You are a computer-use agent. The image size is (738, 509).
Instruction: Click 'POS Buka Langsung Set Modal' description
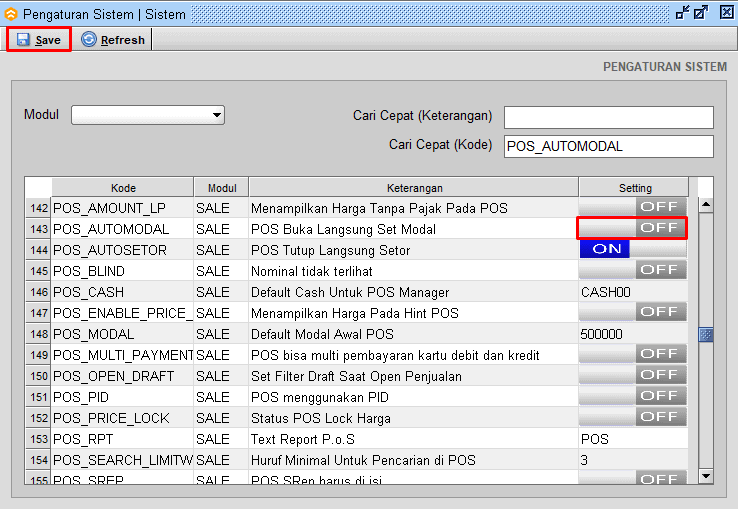343,229
